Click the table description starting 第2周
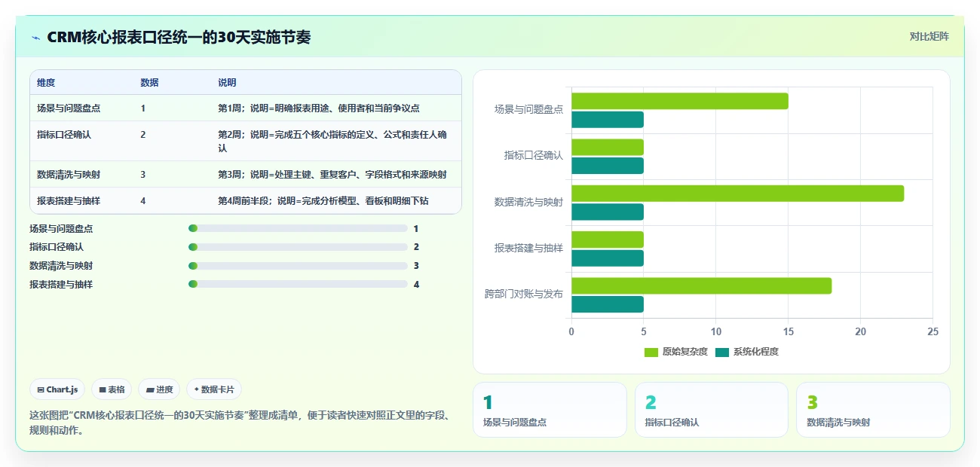Screen dimensions: 980x467 [333, 141]
